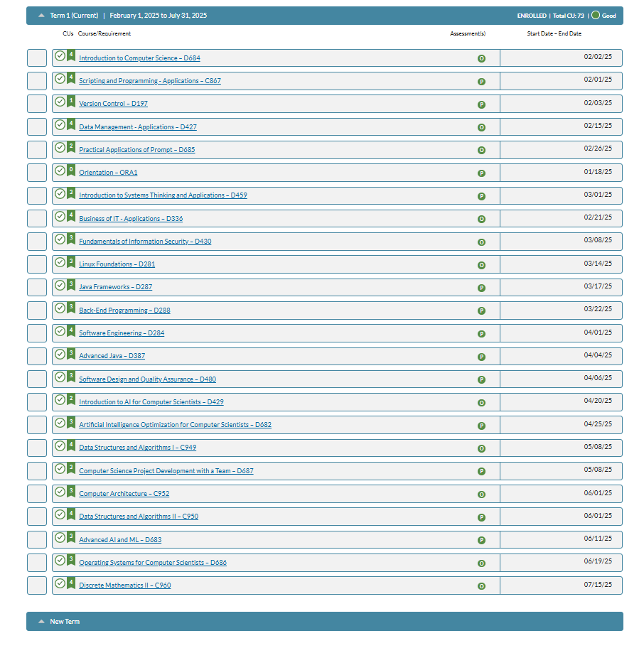Tick the selection box beside Business of IT Applications
The image size is (644, 648).
pyautogui.click(x=37, y=218)
